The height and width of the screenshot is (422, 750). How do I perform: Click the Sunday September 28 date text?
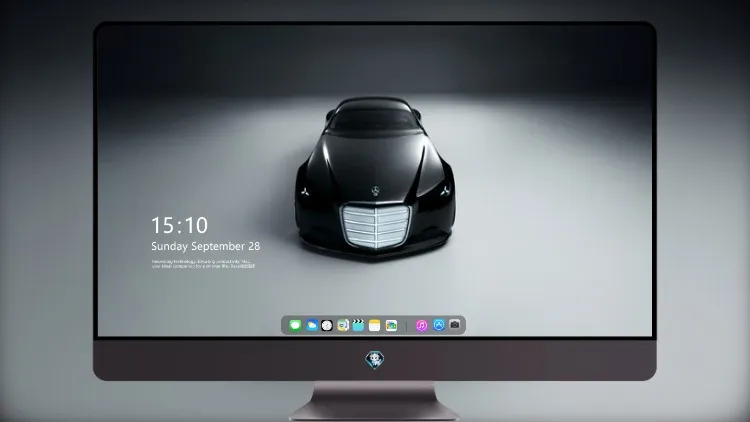coord(206,246)
